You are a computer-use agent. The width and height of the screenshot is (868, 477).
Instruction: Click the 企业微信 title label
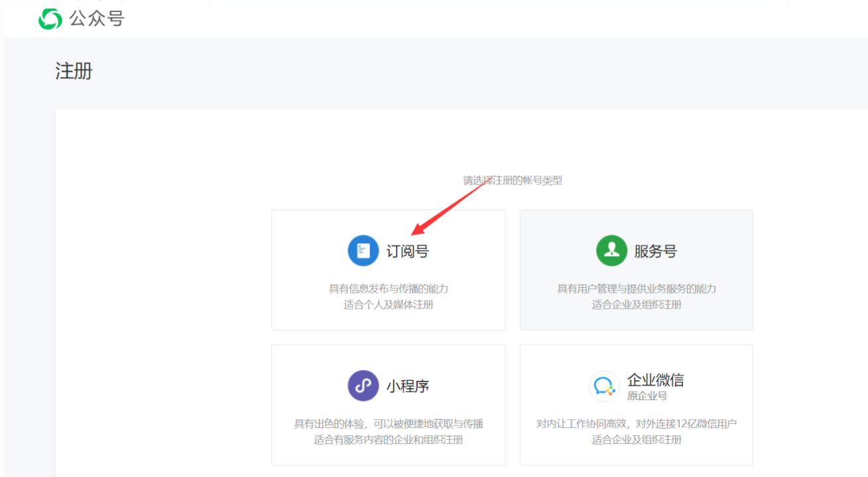coord(656,380)
